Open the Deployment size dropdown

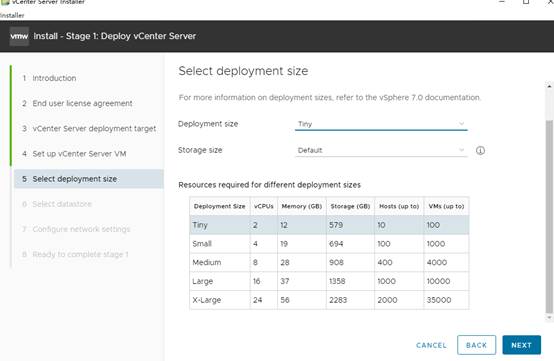pos(381,124)
